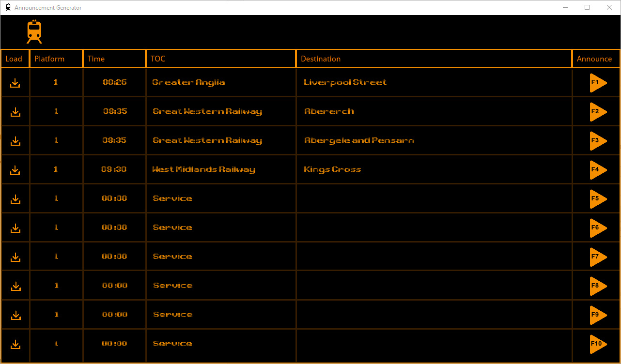
Task: Select the 00:00 time in F6 row
Action: pyautogui.click(x=114, y=227)
